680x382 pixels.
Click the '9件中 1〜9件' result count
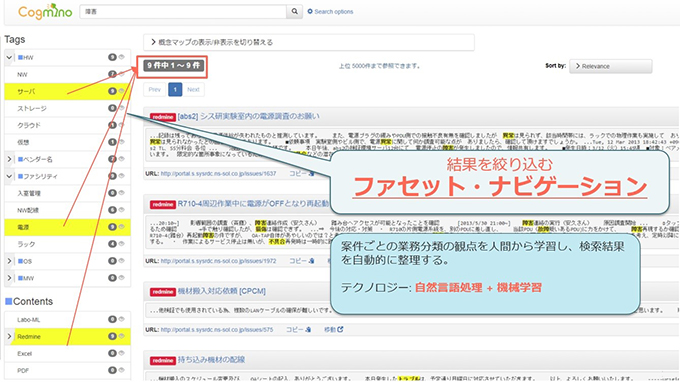pyautogui.click(x=173, y=65)
